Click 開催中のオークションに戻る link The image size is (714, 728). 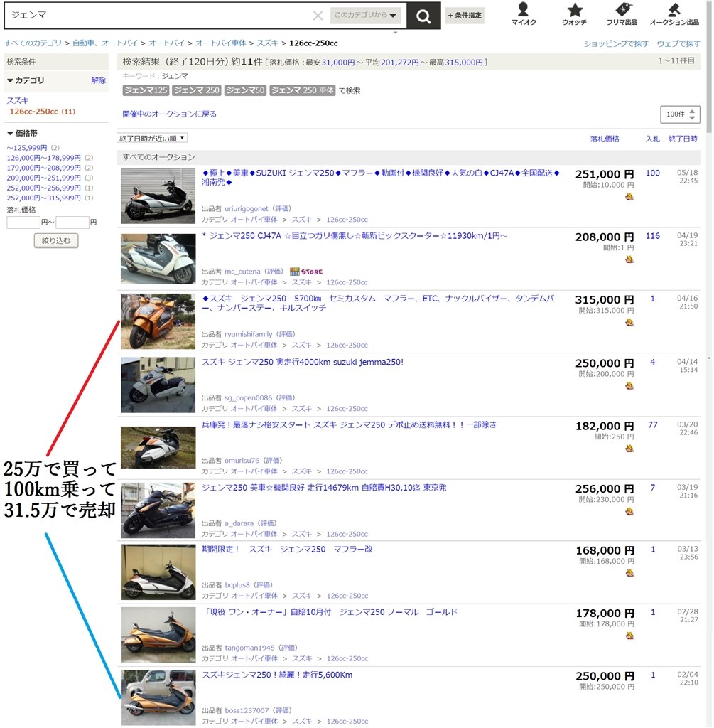click(169, 114)
